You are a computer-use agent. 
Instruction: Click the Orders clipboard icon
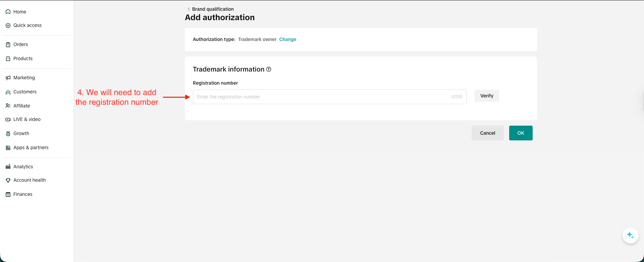pos(8,45)
